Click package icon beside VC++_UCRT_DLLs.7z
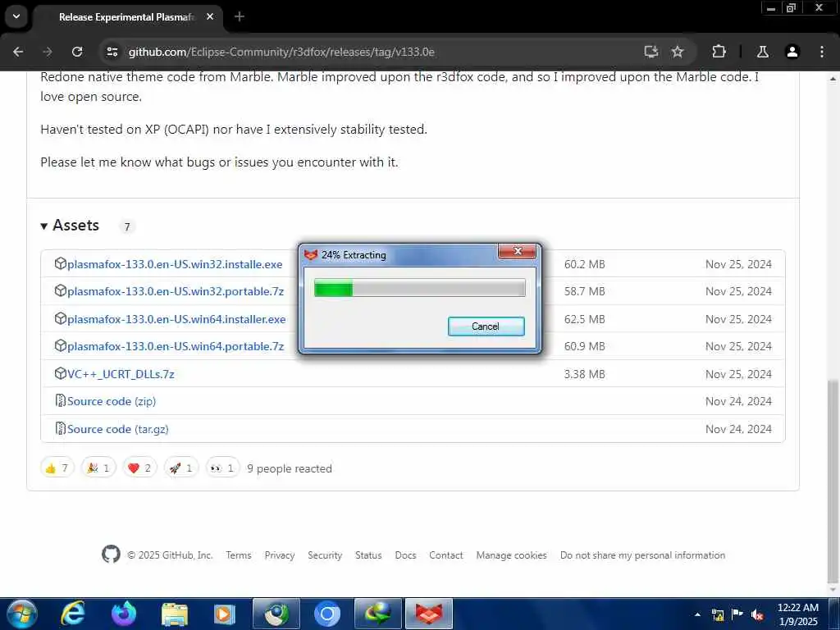The image size is (840, 630). click(x=60, y=373)
